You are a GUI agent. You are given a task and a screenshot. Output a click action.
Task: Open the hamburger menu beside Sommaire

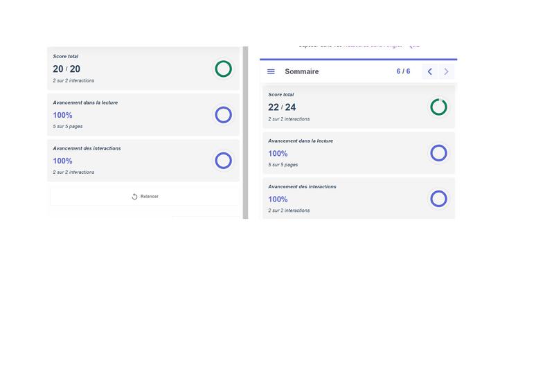(x=271, y=72)
